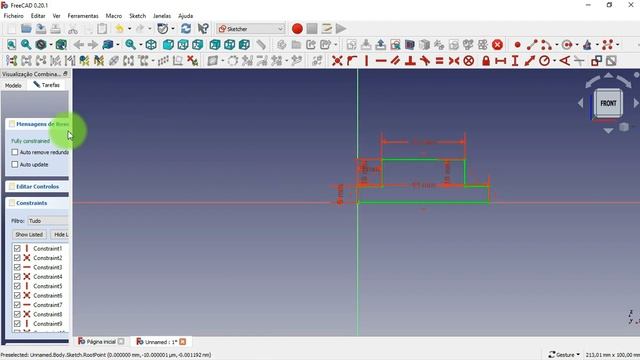Select the create line tool

(x=532, y=45)
